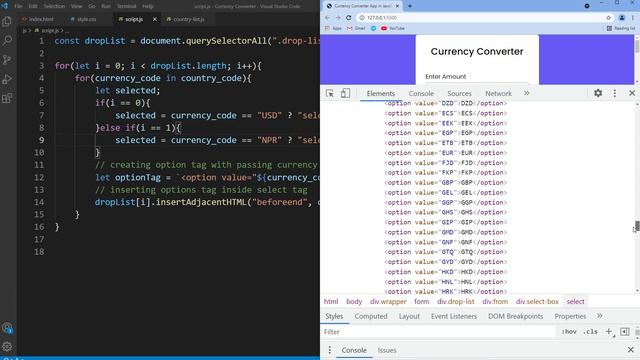Open the Run and Debug view
640x360 pixels.
[x=7, y=79]
